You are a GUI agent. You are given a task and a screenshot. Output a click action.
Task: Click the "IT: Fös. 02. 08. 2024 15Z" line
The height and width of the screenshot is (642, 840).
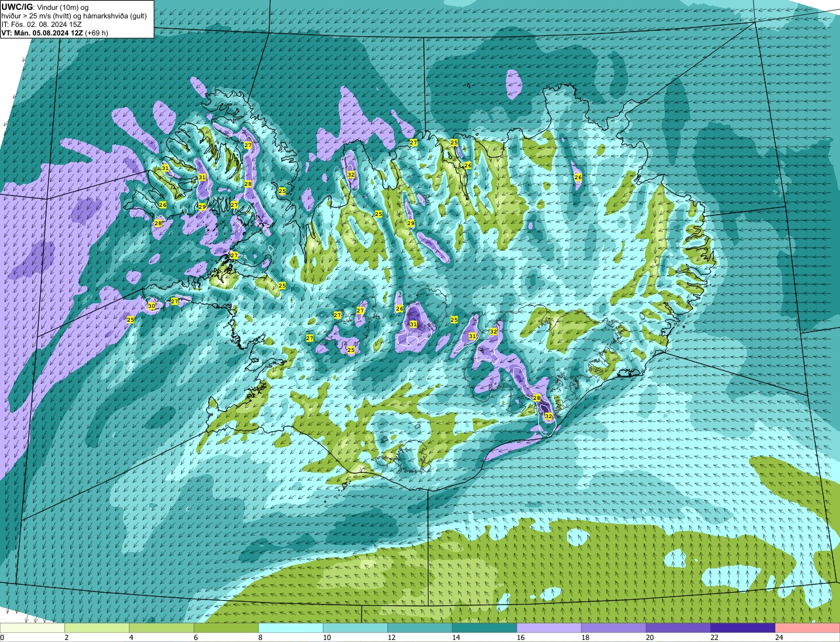click(41, 24)
